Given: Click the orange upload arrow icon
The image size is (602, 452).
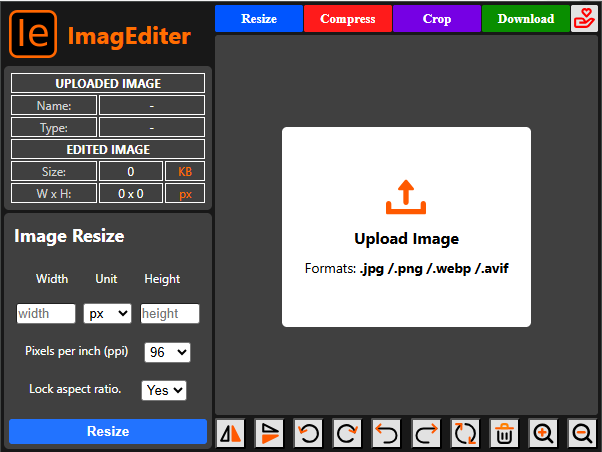Looking at the screenshot, I should pyautogui.click(x=406, y=197).
